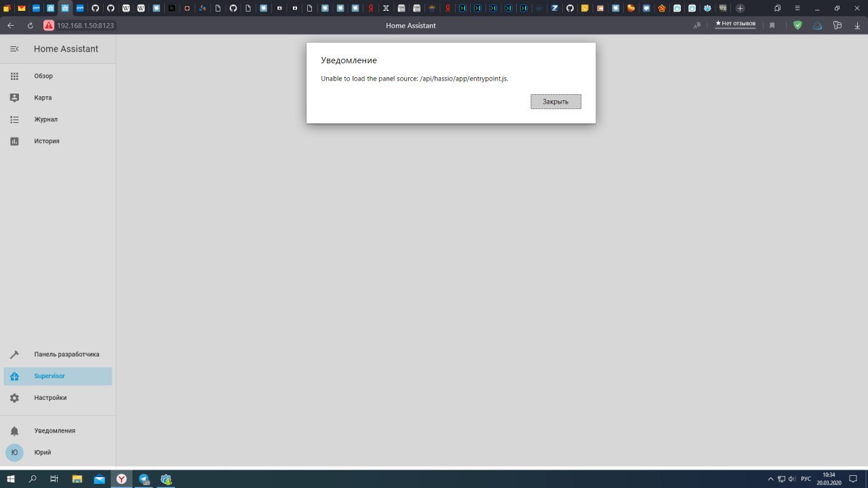Go back with the browser back arrow
Viewport: 868px width, 488px height.
(x=11, y=25)
